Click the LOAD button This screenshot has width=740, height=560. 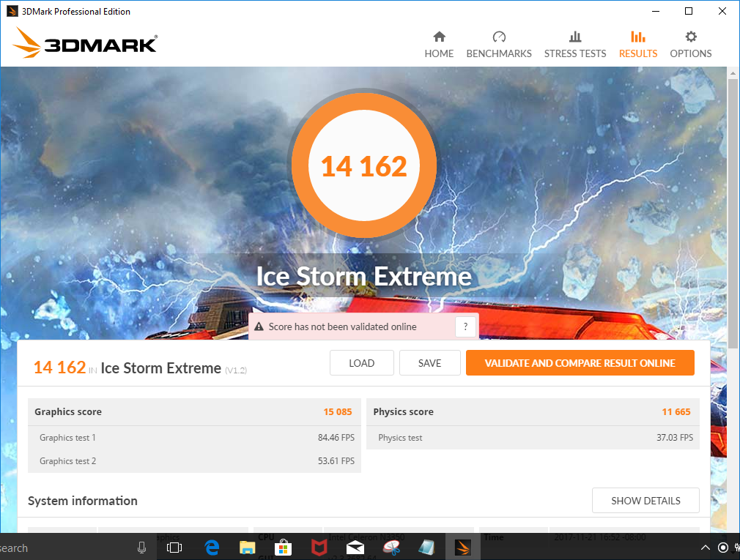(x=361, y=363)
